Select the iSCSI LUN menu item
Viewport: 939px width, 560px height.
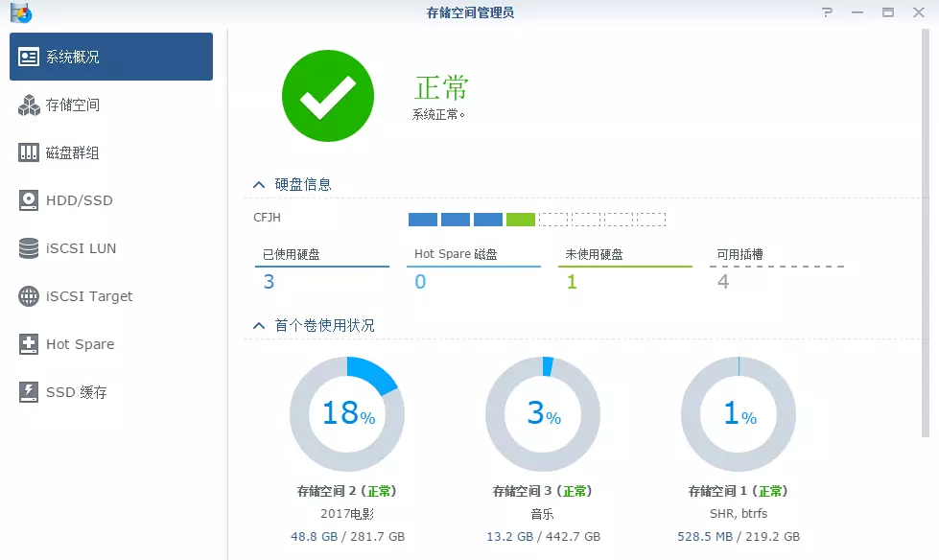click(x=81, y=248)
